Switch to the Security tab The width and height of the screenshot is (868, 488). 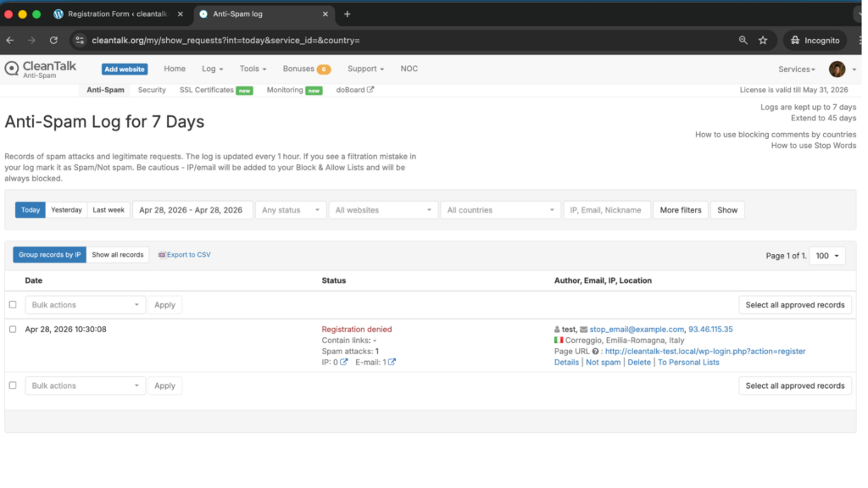[152, 89]
